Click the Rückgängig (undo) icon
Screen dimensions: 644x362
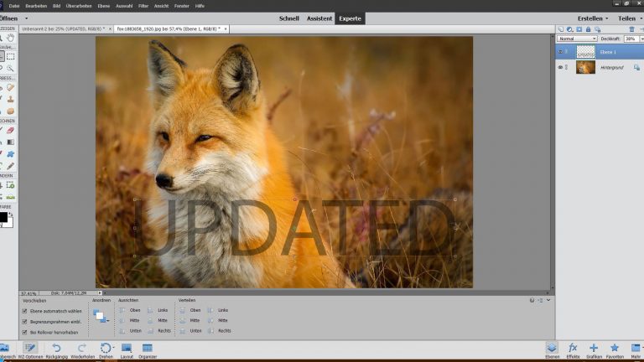56,347
